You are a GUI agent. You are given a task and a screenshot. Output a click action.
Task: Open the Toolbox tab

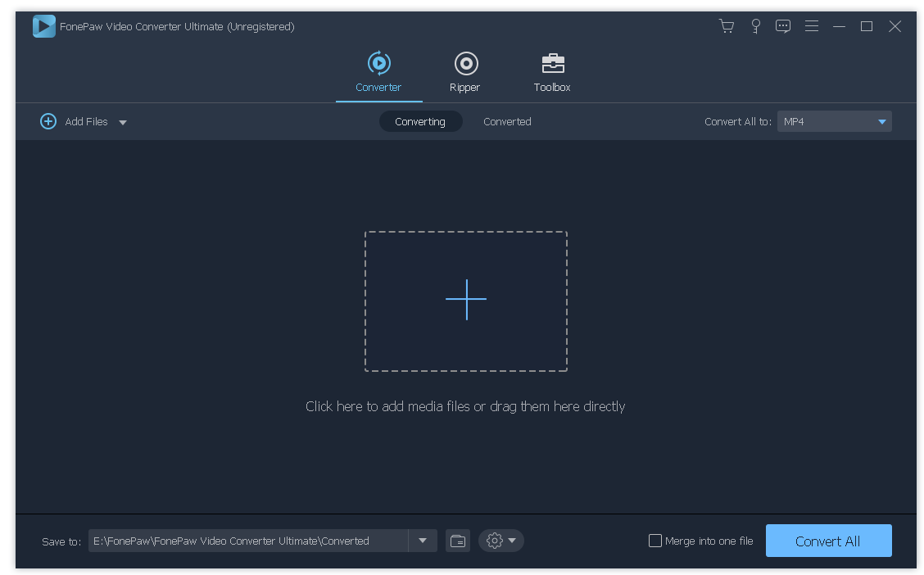pyautogui.click(x=552, y=72)
